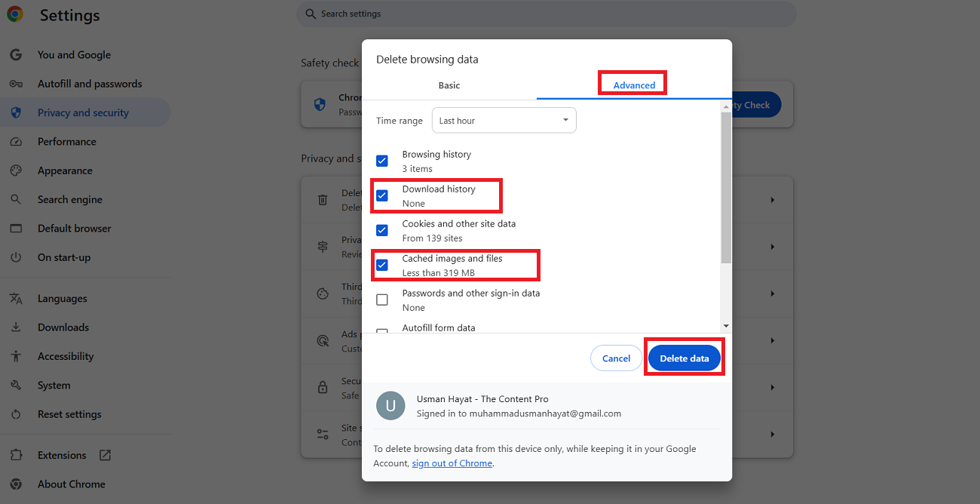Click the Extensions external link icon
Viewport: 980px width, 504px height.
click(106, 455)
